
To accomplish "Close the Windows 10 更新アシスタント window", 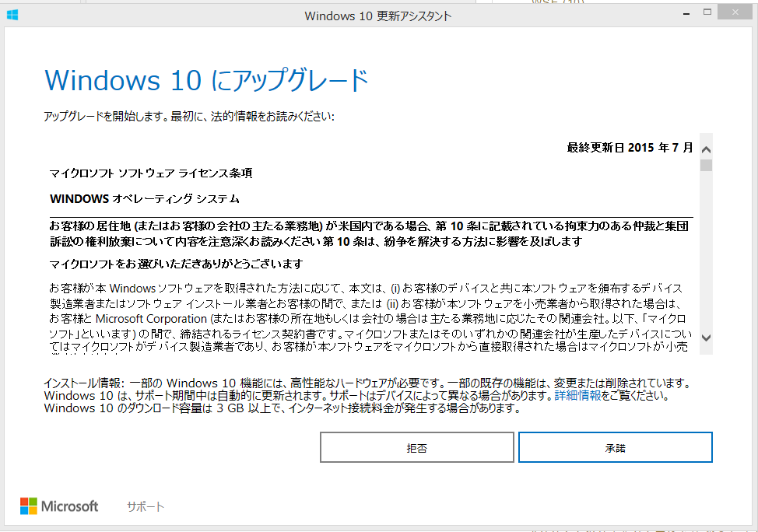I will click(x=735, y=12).
